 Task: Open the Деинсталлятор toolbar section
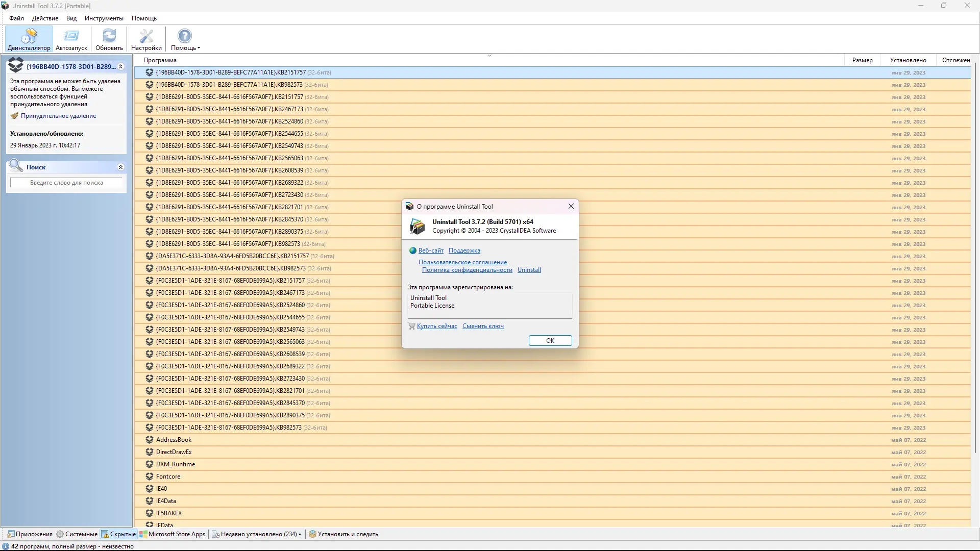[29, 39]
